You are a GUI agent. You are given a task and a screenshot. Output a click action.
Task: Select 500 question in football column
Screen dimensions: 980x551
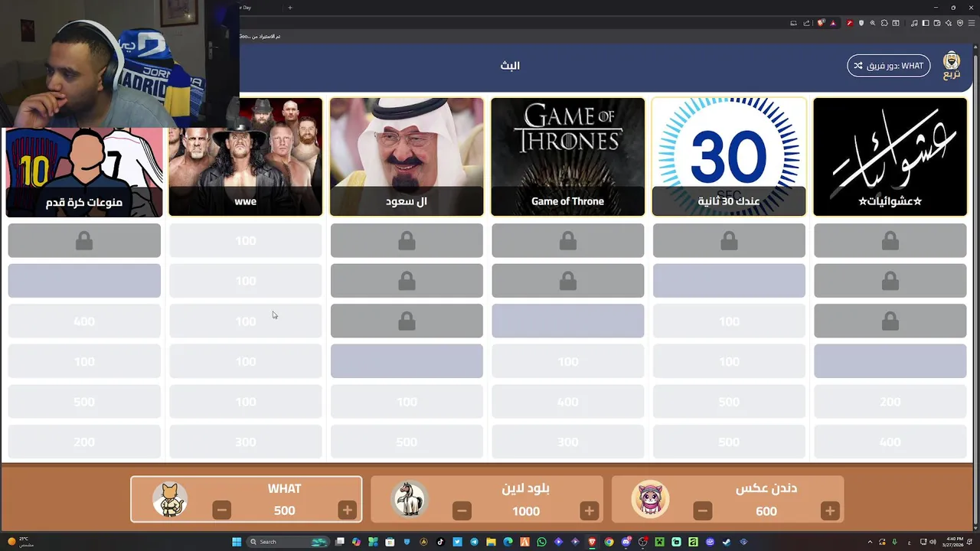tap(84, 402)
